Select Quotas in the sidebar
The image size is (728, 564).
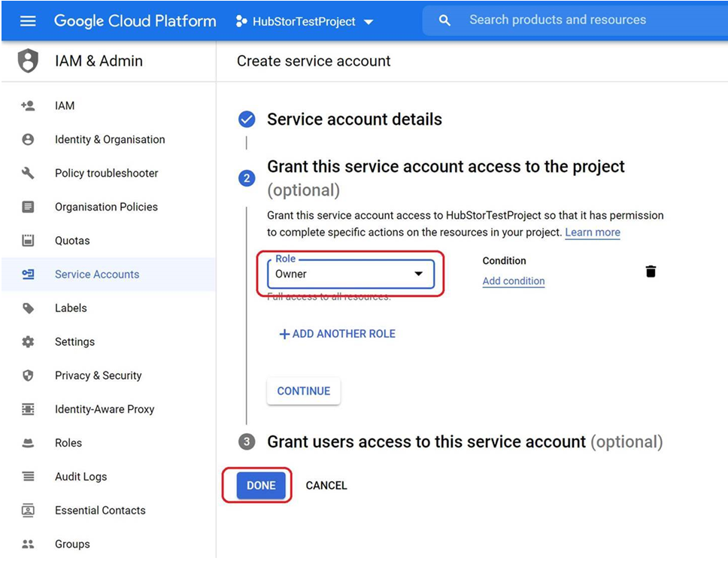(108, 241)
